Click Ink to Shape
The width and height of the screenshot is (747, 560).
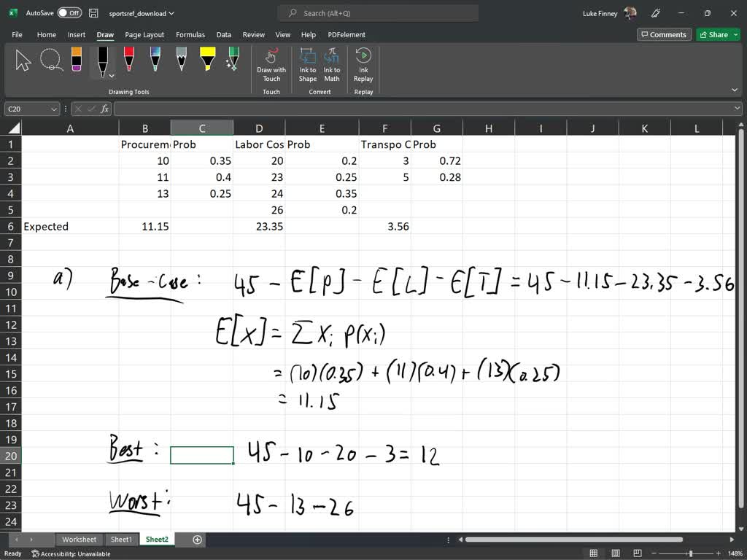click(308, 65)
